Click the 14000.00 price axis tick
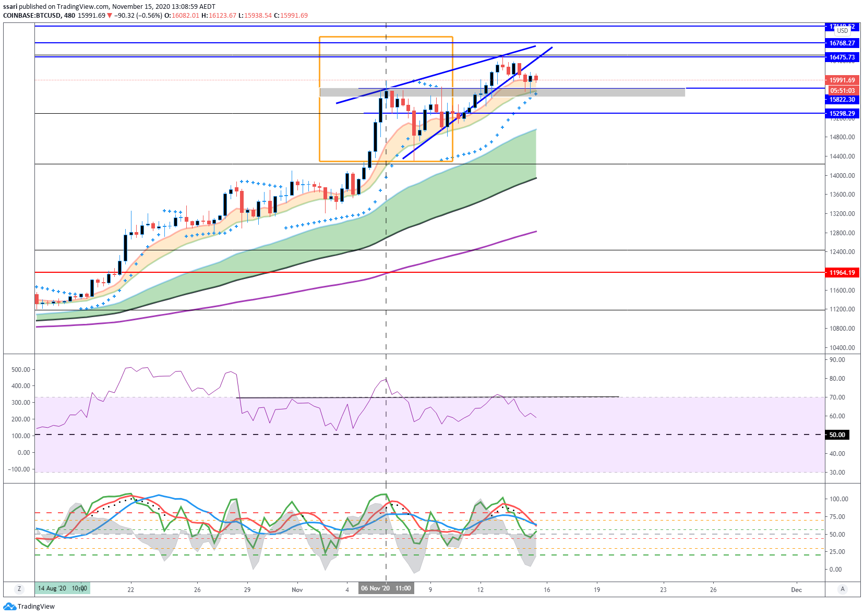The height and width of the screenshot is (616, 864). click(x=842, y=176)
